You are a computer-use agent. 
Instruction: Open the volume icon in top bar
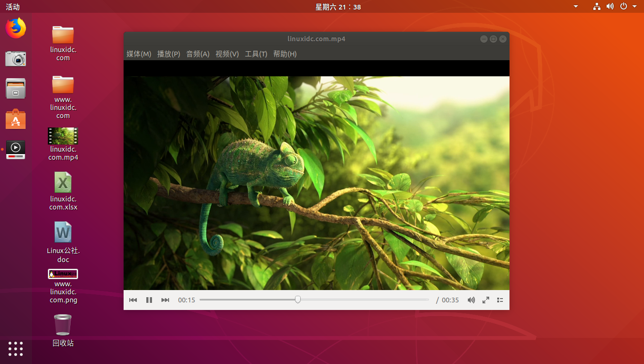[x=610, y=7]
